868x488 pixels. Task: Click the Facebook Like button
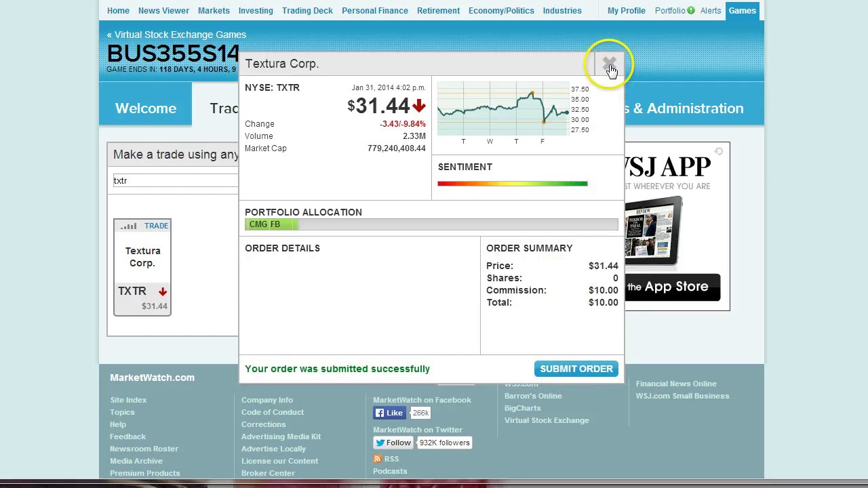point(390,413)
